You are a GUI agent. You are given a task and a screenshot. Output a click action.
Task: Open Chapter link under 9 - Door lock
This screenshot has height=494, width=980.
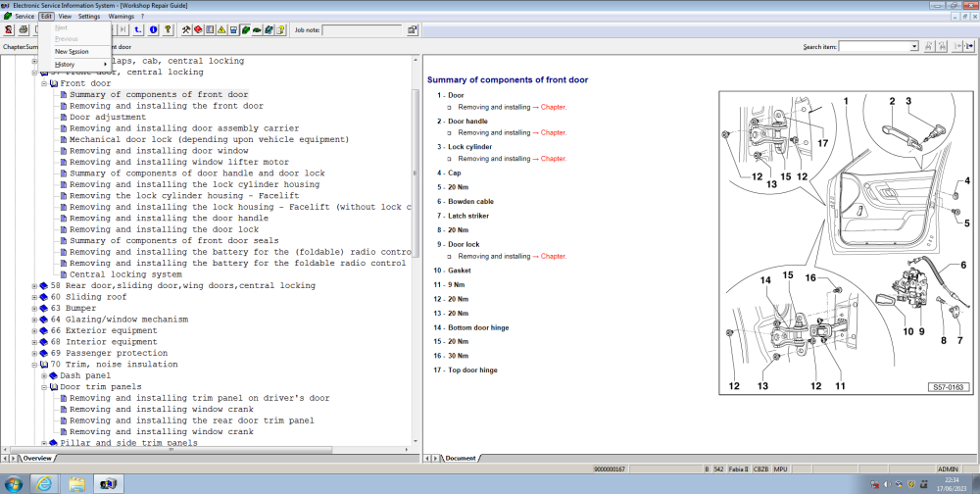pyautogui.click(x=553, y=256)
